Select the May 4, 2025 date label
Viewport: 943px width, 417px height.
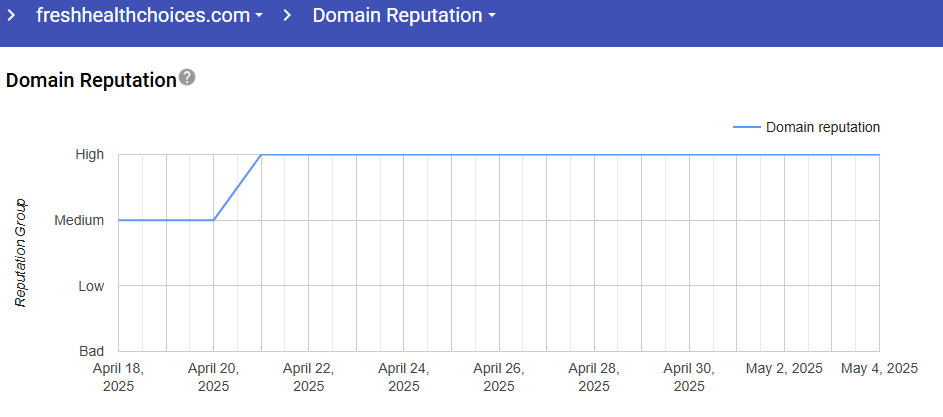pyautogui.click(x=877, y=368)
